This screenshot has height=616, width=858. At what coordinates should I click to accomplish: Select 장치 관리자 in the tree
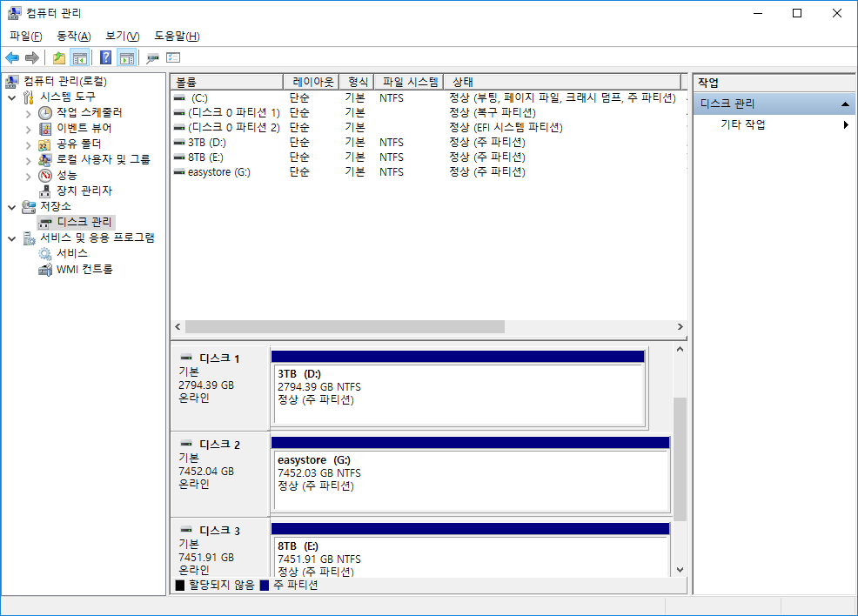[84, 191]
